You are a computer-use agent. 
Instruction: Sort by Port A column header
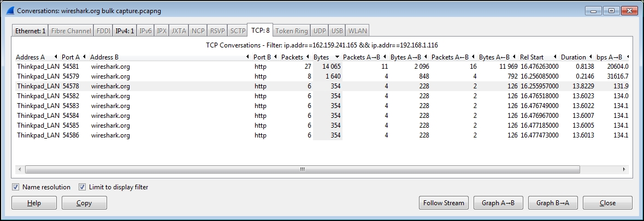pos(74,57)
